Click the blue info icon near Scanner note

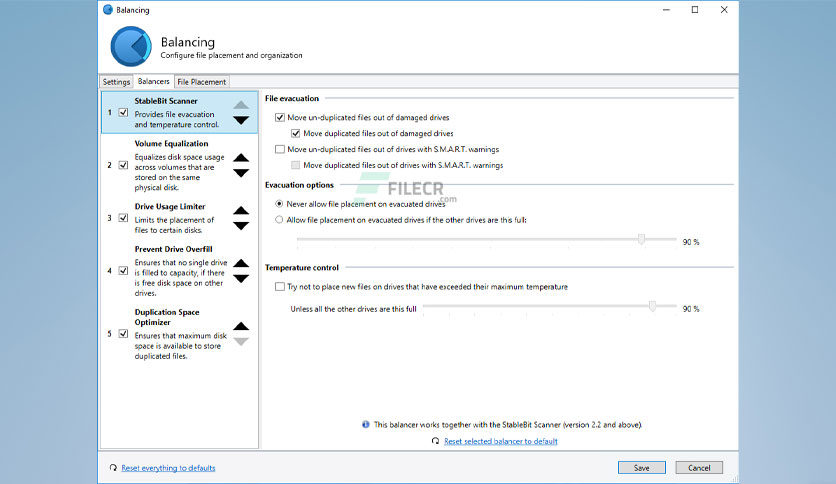click(x=366, y=425)
